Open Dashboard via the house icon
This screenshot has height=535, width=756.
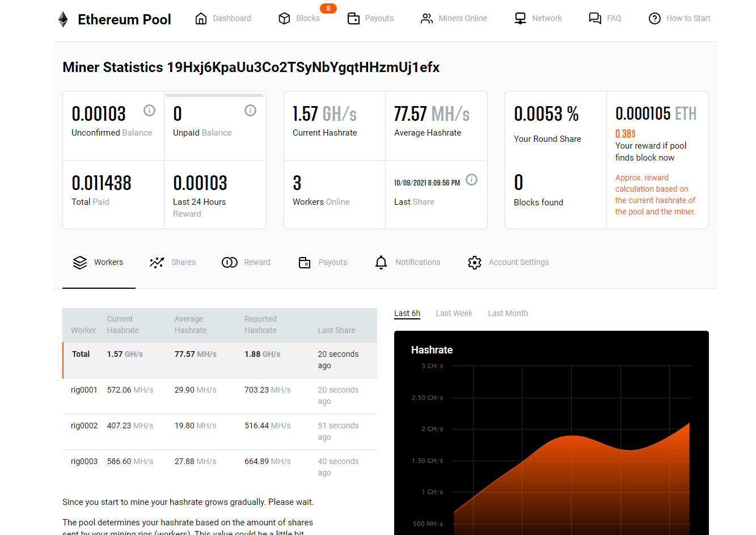[x=201, y=19]
